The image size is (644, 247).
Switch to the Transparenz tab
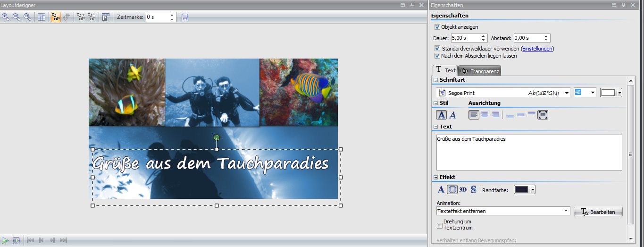[x=479, y=71]
